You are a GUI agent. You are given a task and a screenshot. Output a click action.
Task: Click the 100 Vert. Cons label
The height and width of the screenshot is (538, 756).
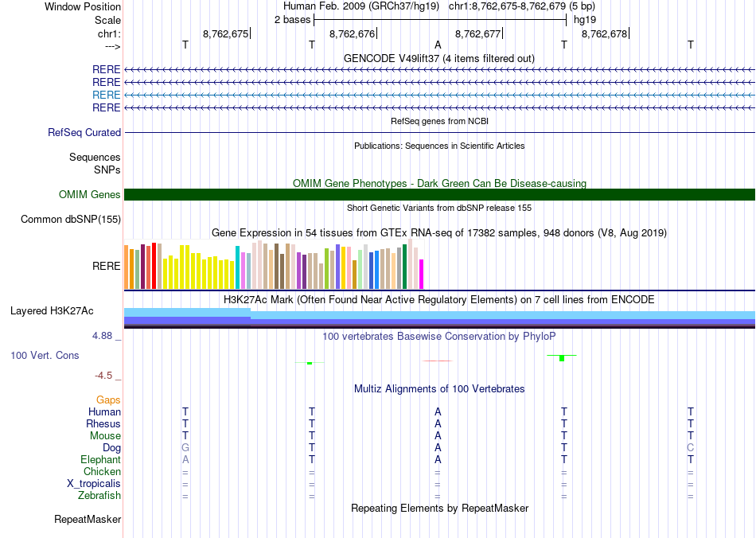coord(45,355)
